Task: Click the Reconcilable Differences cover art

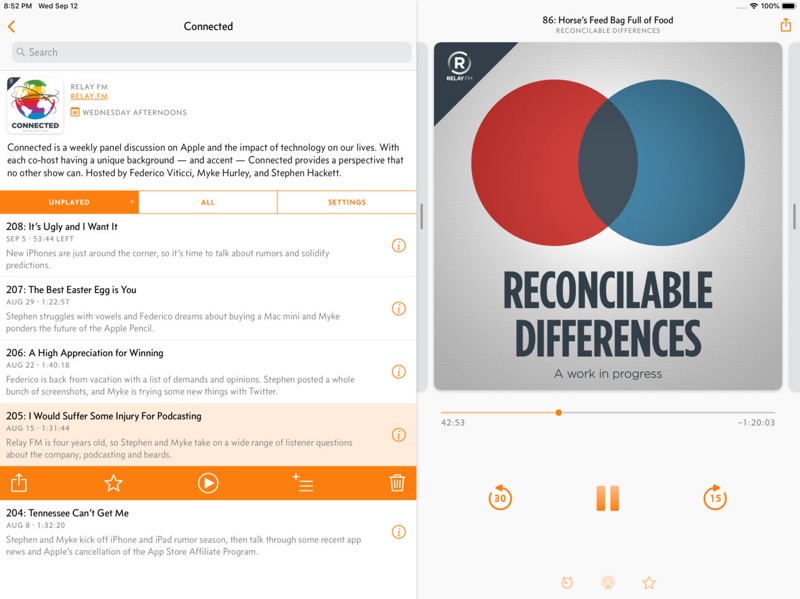Action: [x=608, y=216]
